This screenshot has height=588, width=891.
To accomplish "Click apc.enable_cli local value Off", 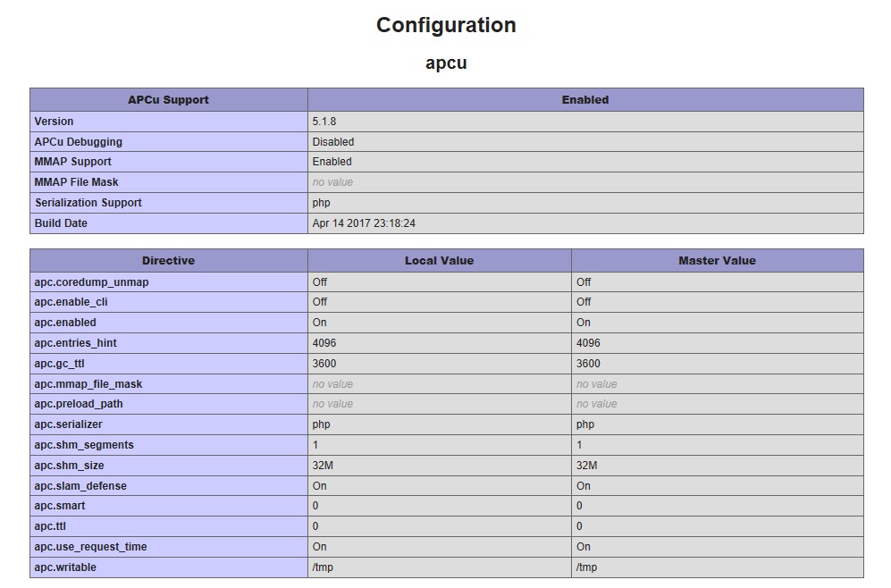I will click(319, 302).
